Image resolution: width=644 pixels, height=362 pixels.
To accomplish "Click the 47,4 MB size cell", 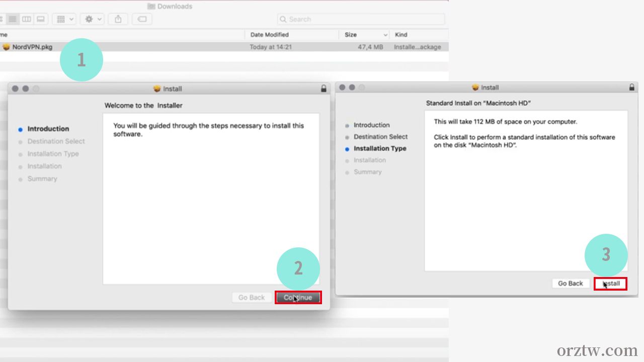I will [x=371, y=47].
